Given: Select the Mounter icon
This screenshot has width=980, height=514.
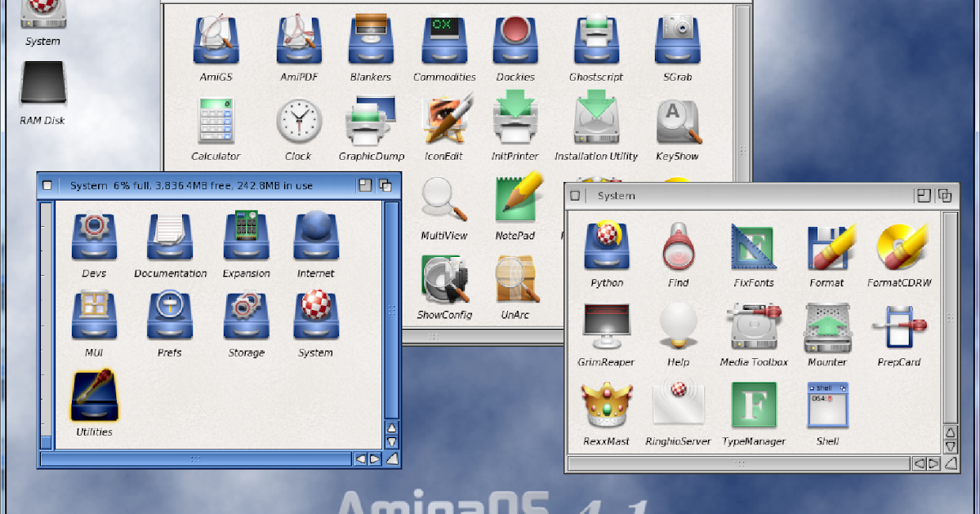Looking at the screenshot, I should pyautogui.click(x=827, y=326).
